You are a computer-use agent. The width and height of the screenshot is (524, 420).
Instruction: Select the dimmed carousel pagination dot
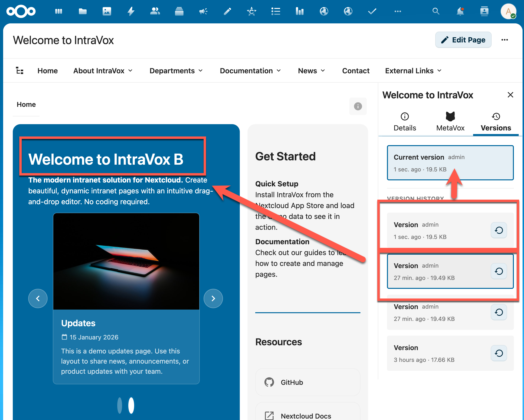[x=120, y=405]
